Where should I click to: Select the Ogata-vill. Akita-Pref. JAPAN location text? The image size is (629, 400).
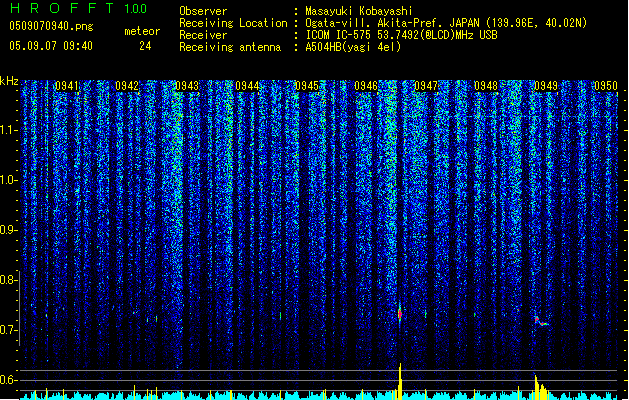(x=446, y=23)
